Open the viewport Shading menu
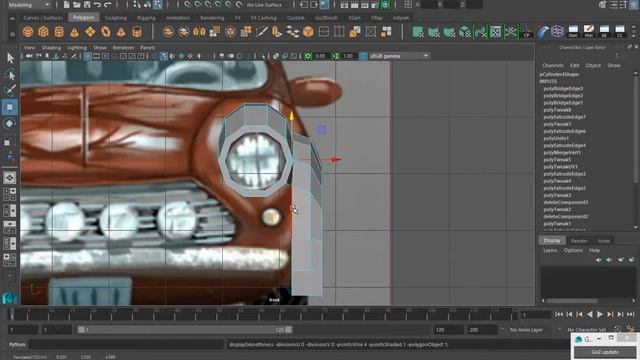Image resolution: width=640 pixels, height=360 pixels. pyautogui.click(x=51, y=47)
